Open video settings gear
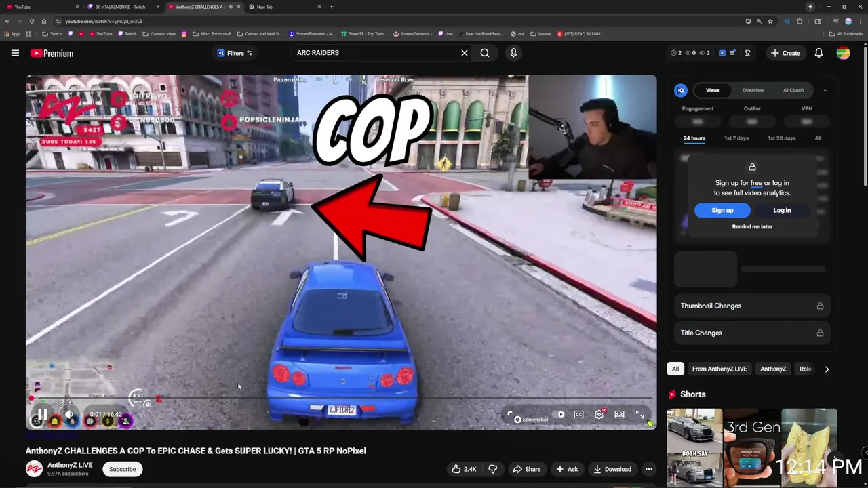Viewport: 868px width, 488px height. (599, 414)
